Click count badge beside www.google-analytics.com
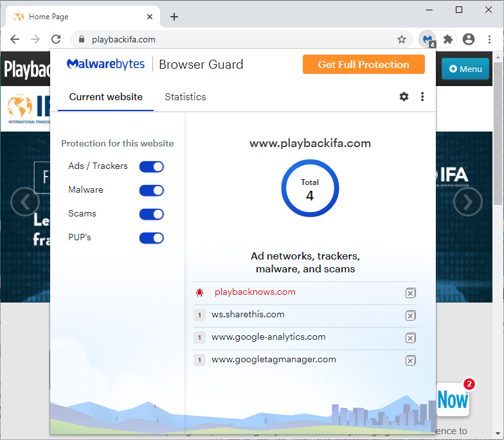This screenshot has height=440, width=504. click(199, 338)
